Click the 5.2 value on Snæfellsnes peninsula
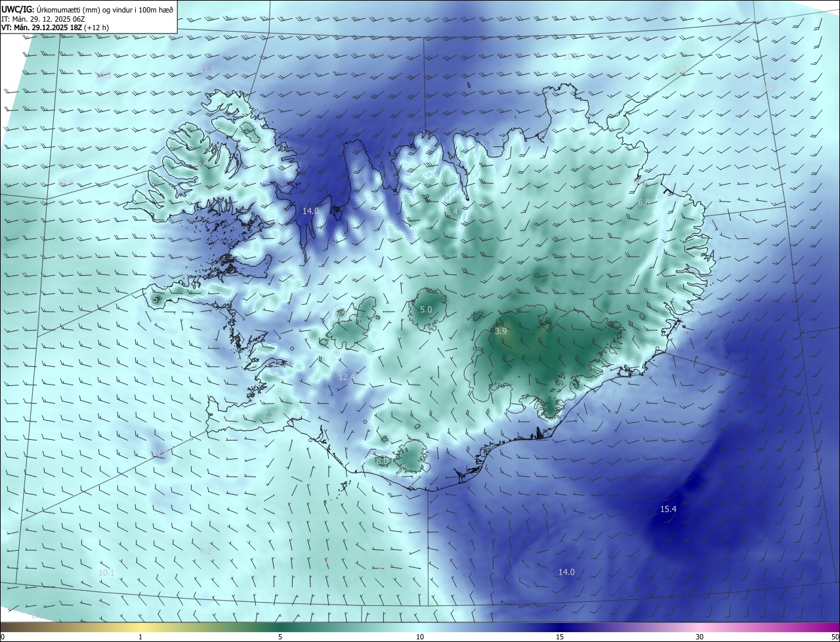840x642 pixels. click(157, 299)
